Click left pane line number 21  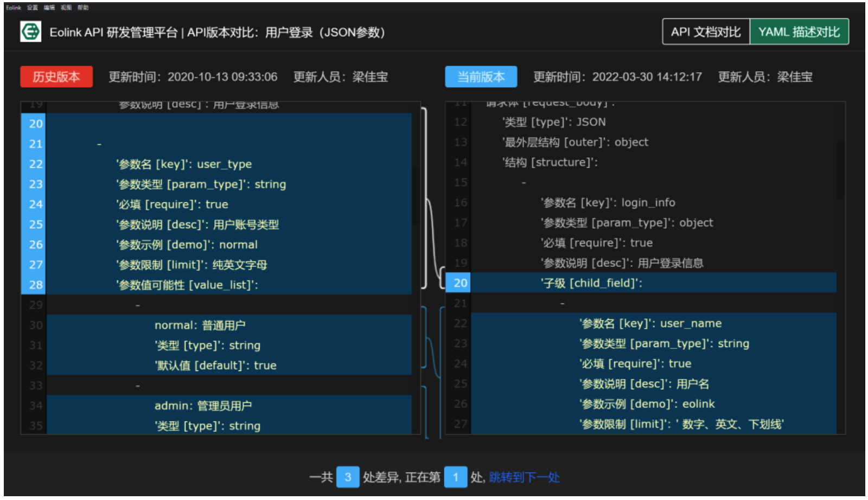[x=36, y=144]
